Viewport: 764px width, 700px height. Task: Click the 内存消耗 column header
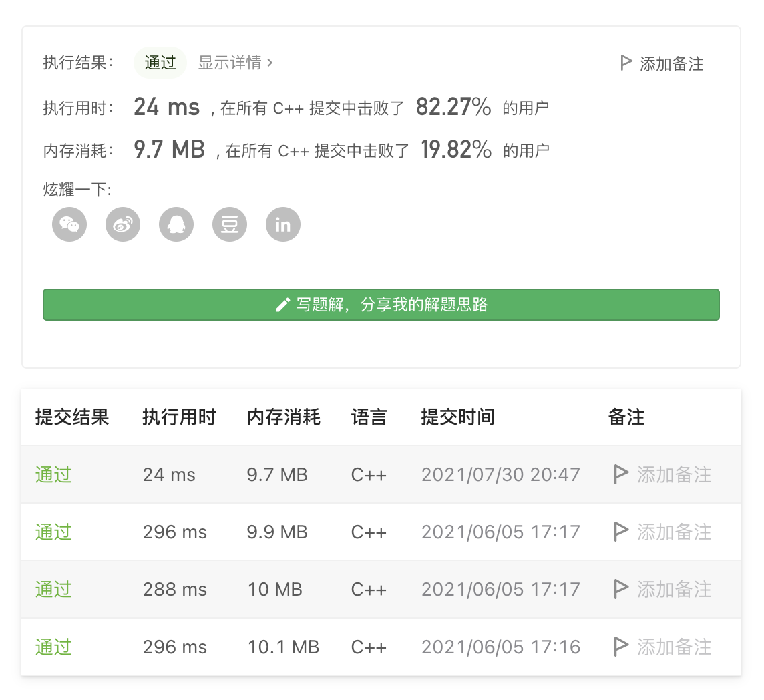pos(284,417)
